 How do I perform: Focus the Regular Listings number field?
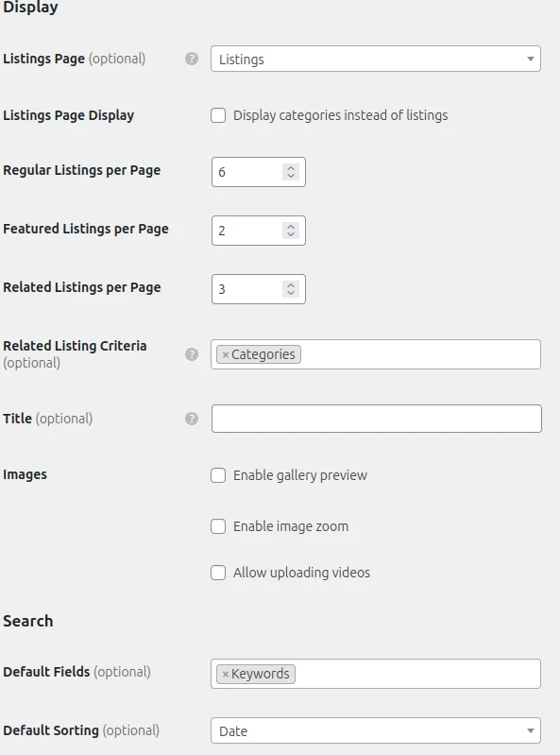tap(259, 172)
